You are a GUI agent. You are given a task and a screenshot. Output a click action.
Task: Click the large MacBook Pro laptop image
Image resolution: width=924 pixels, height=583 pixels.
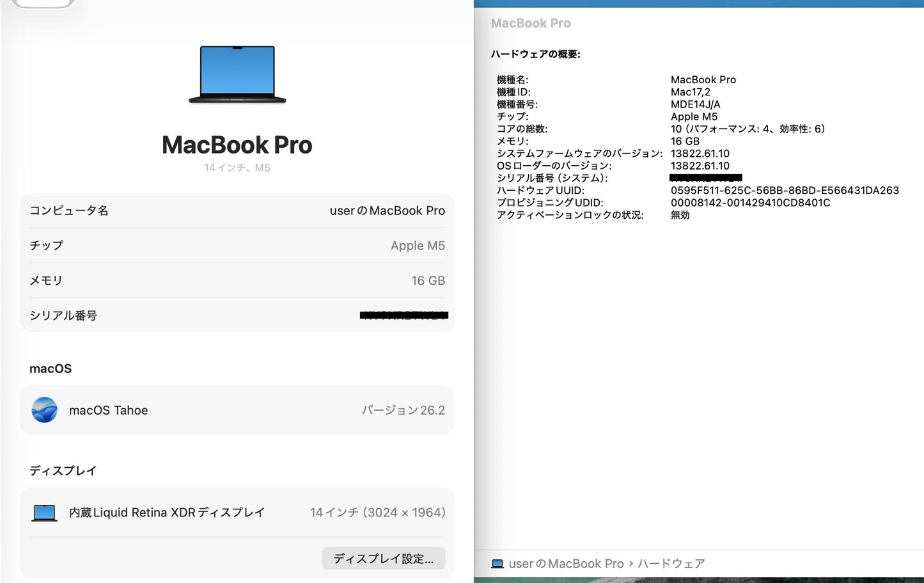[x=237, y=74]
